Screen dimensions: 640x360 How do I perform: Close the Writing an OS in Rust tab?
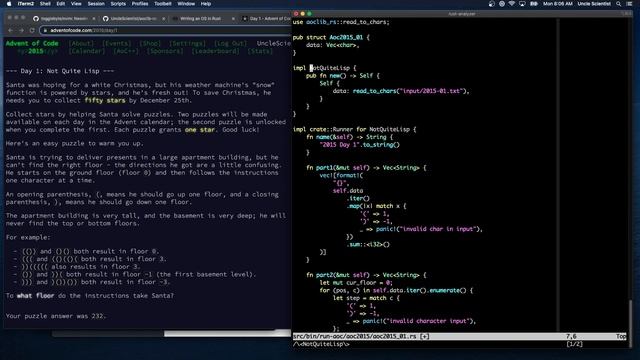(233, 19)
